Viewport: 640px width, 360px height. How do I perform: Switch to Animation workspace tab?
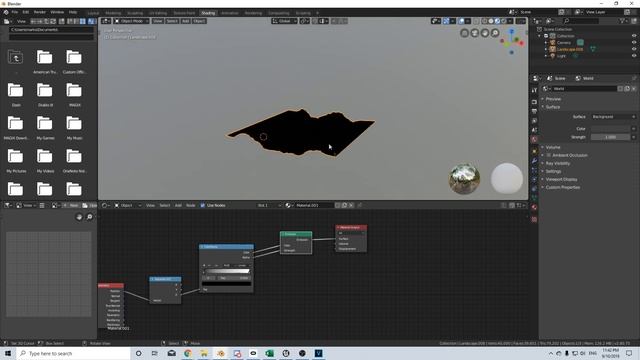[x=229, y=13]
